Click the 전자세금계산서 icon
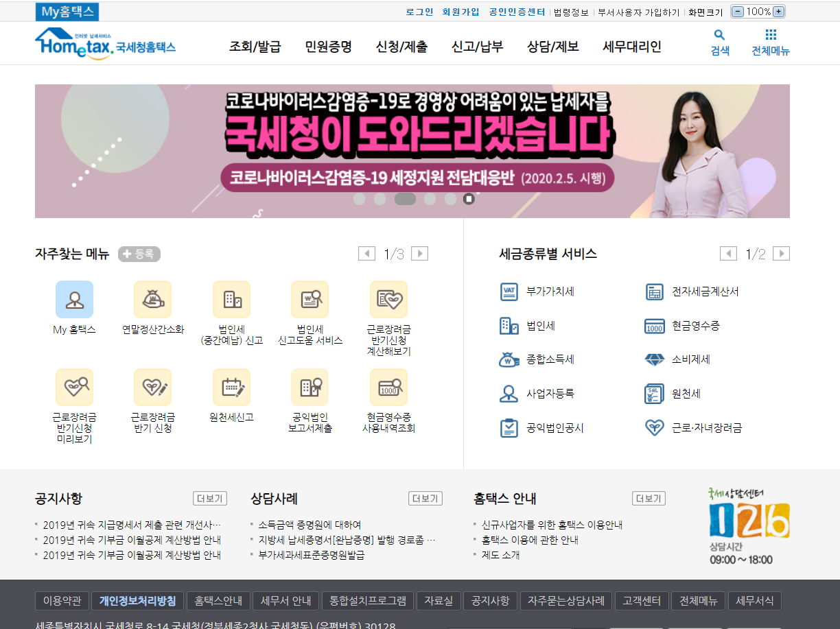840x629 pixels. [x=655, y=292]
